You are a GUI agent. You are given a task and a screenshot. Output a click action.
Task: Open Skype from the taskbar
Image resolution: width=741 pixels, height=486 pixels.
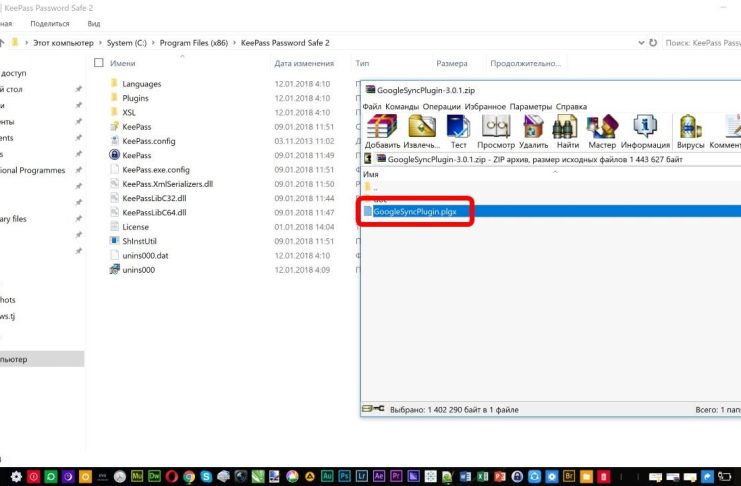click(x=206, y=476)
